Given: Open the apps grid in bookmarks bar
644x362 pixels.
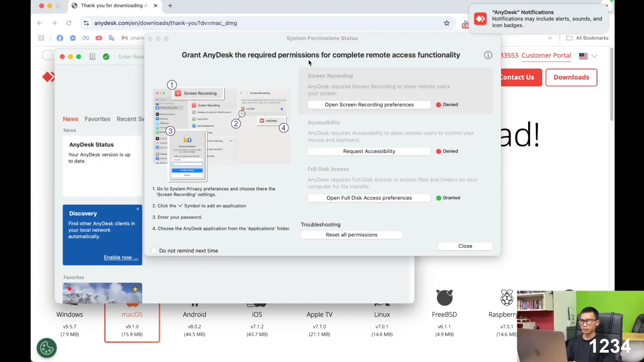Looking at the screenshot, I should pos(41,38).
